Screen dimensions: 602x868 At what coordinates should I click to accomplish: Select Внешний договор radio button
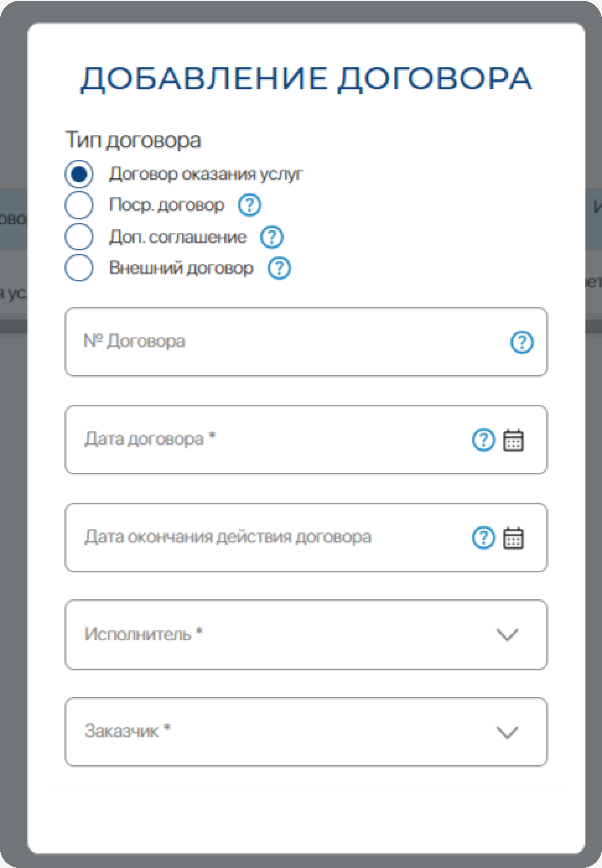pyautogui.click(x=79, y=268)
